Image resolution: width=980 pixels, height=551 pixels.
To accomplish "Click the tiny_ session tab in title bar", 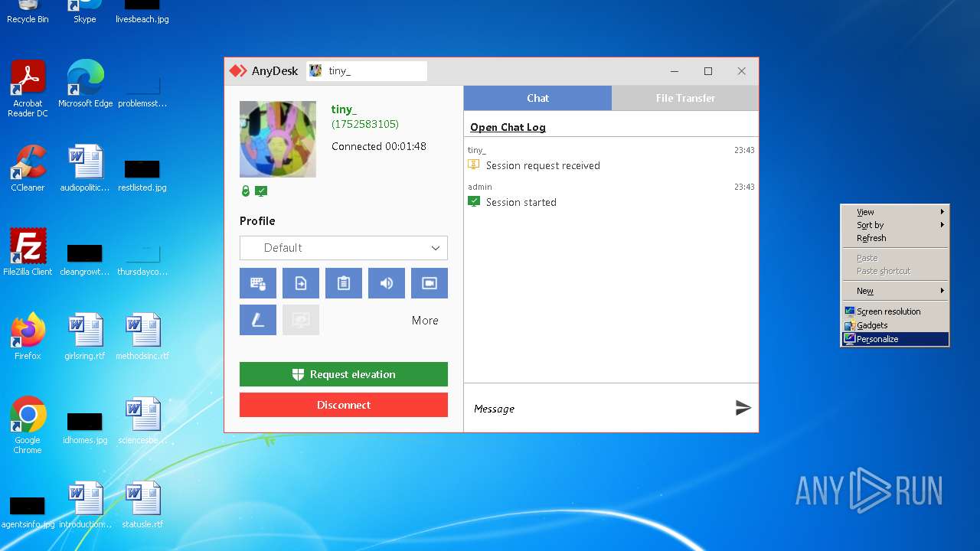I will 367,70.
